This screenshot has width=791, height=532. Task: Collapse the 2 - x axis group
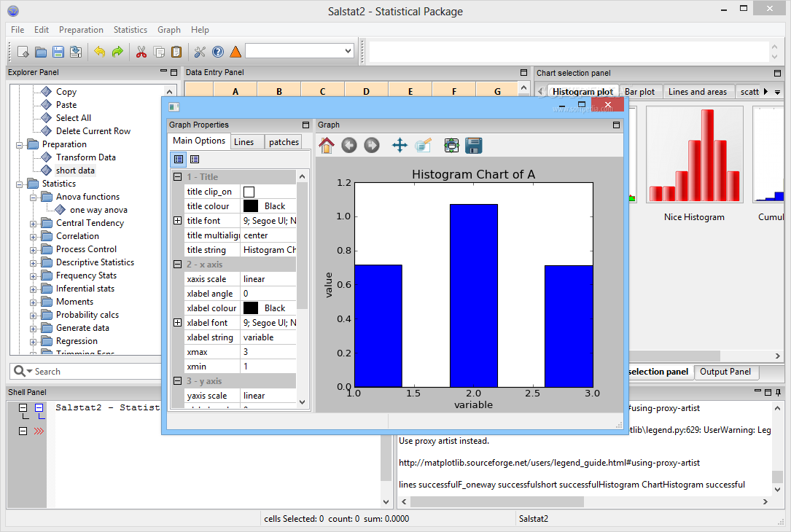coord(178,265)
